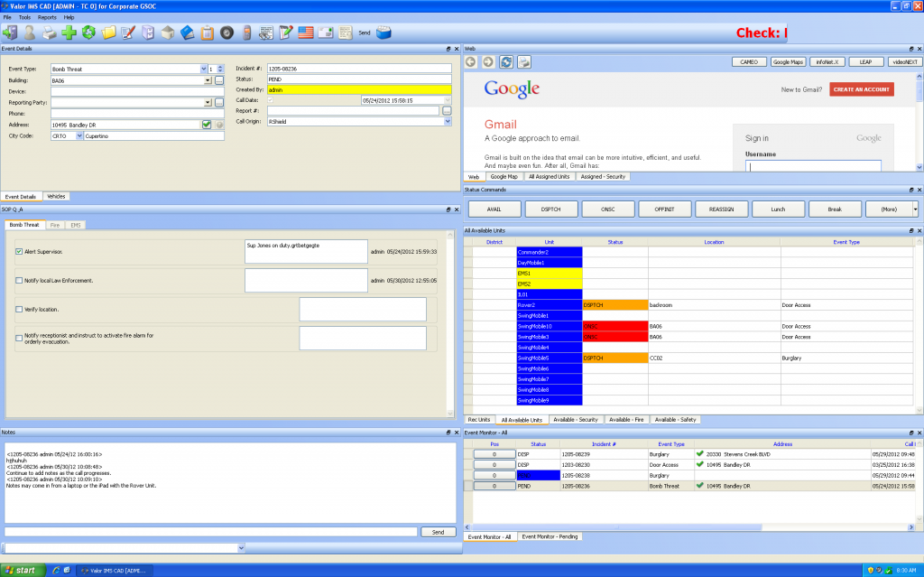Click the printer toolbar icon
This screenshot has height=577, width=924.
pos(50,33)
